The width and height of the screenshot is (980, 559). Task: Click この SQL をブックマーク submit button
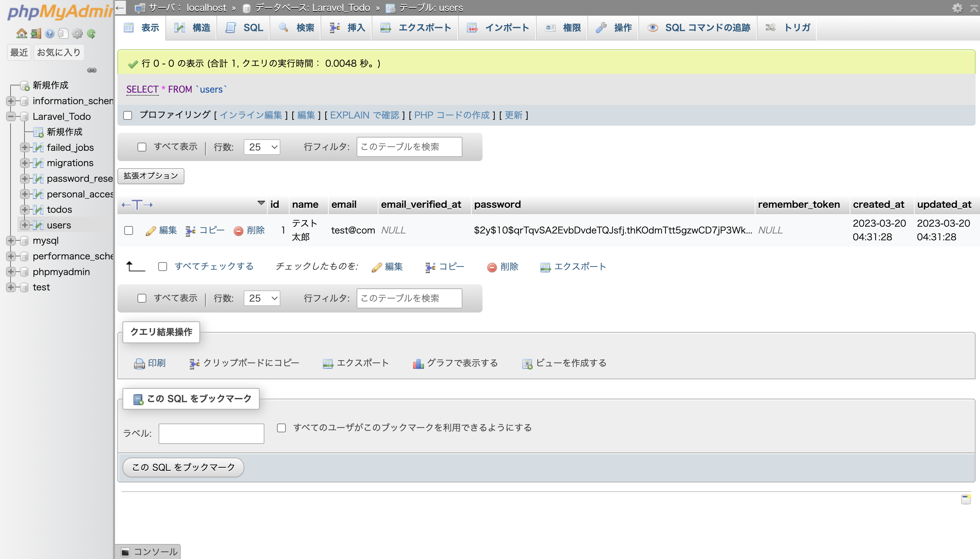(x=183, y=468)
